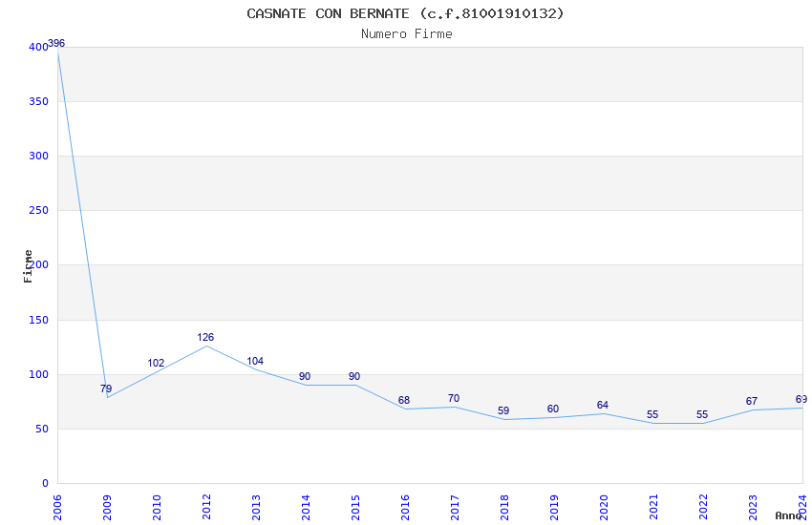Click the x-axis year 2014

306,508
